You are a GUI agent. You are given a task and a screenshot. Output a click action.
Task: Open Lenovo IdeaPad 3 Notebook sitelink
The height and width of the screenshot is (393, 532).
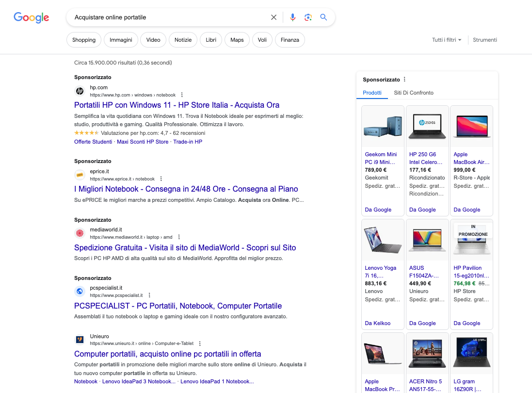(139, 381)
